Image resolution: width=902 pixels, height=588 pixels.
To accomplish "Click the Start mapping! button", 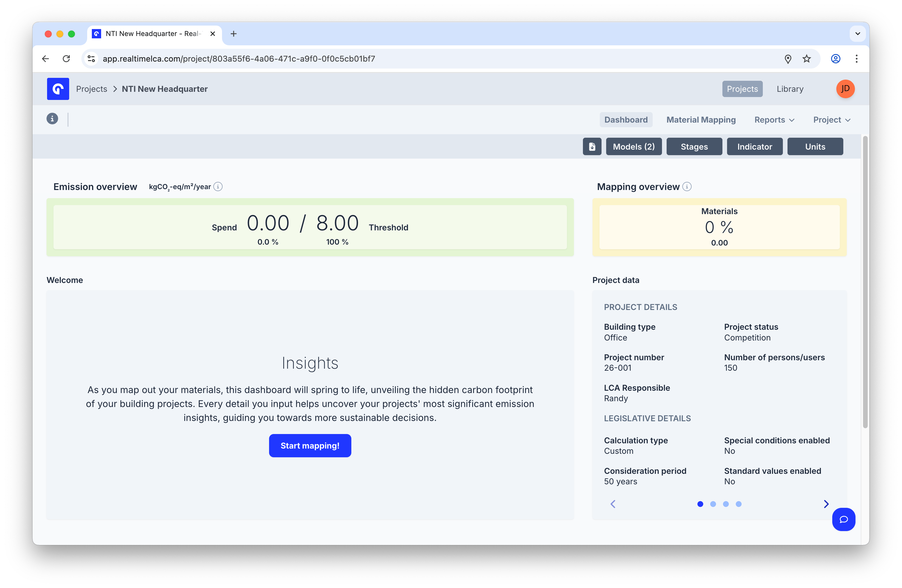I will pyautogui.click(x=310, y=446).
